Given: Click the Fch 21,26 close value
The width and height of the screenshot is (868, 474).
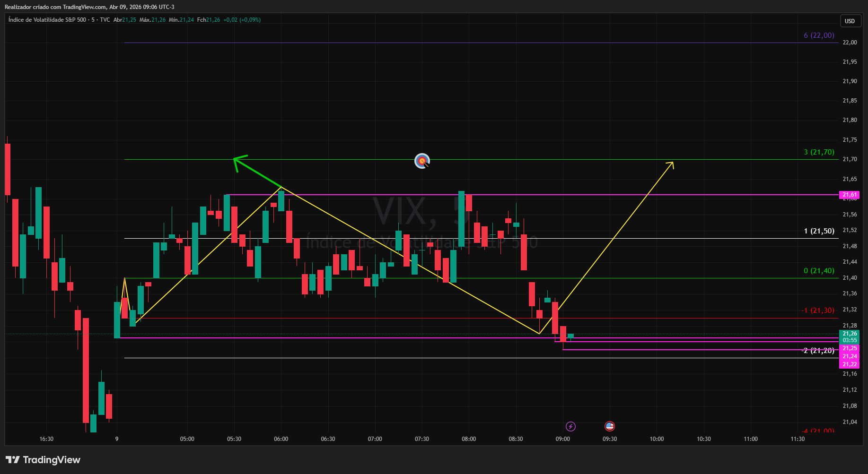Looking at the screenshot, I should click(209, 20).
